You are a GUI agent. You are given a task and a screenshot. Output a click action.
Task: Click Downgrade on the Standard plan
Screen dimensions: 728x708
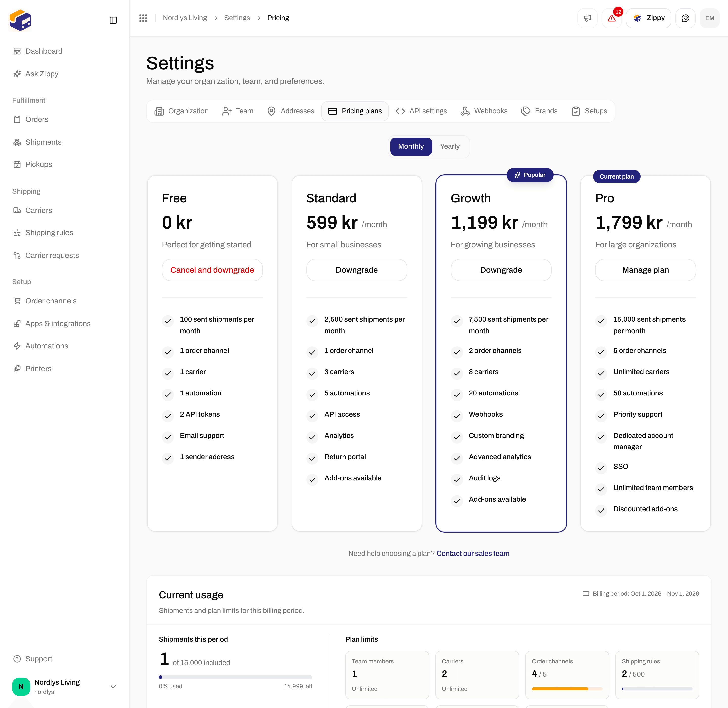(357, 270)
